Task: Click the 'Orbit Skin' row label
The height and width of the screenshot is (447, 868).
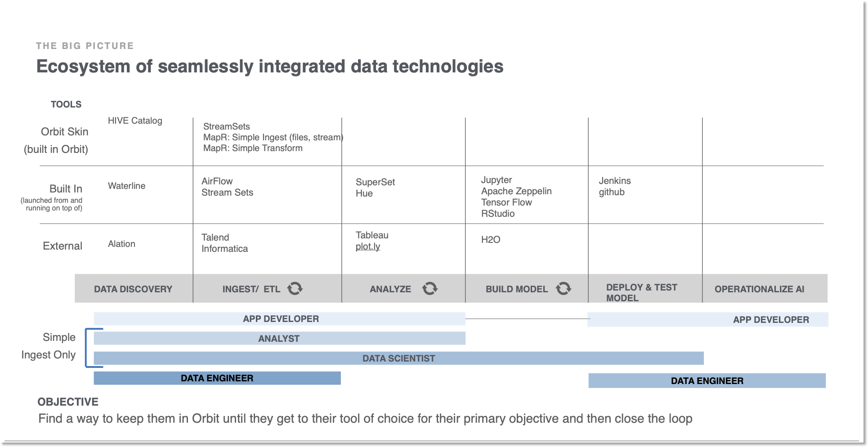Action: tap(65, 132)
